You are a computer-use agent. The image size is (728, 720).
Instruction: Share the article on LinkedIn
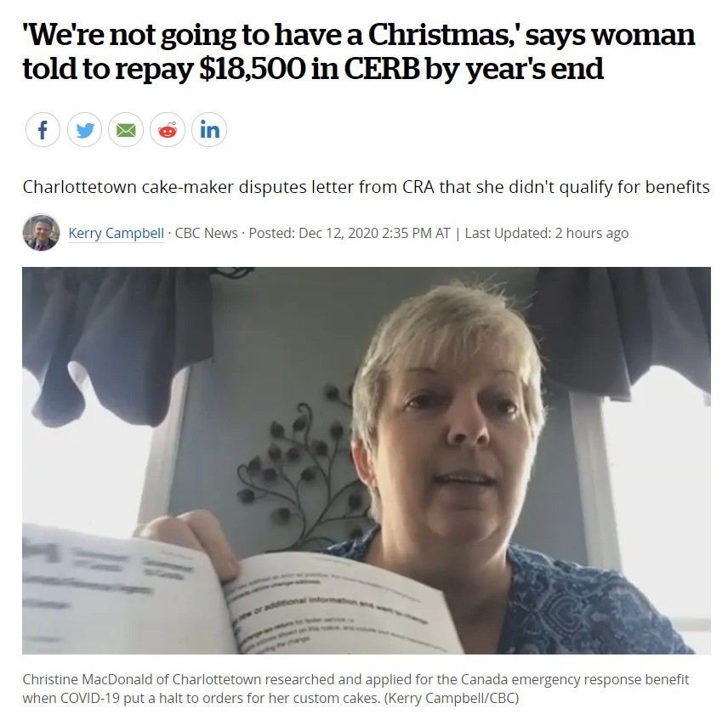point(209,129)
